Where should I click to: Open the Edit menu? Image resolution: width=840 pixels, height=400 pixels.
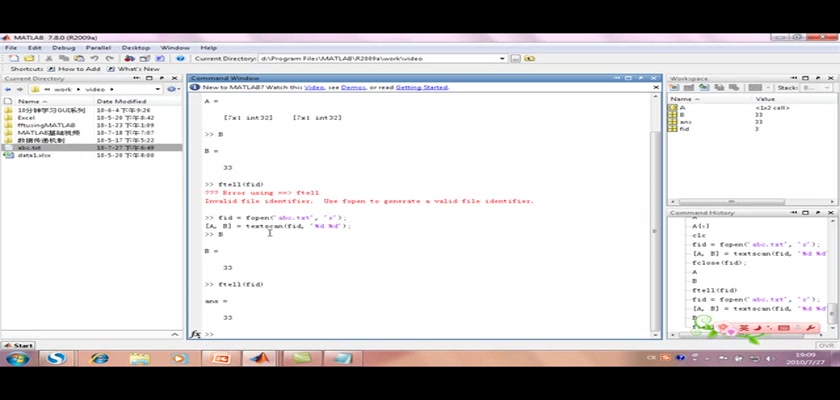(x=34, y=48)
